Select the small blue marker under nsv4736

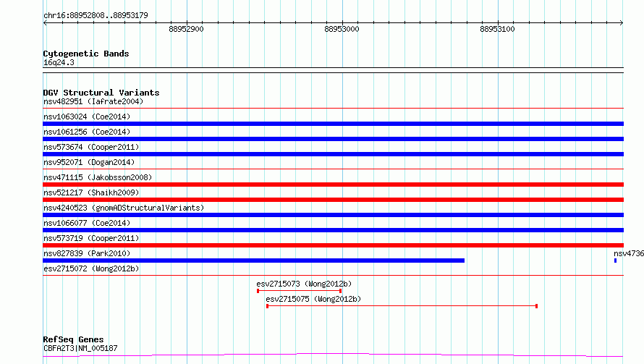(615, 261)
